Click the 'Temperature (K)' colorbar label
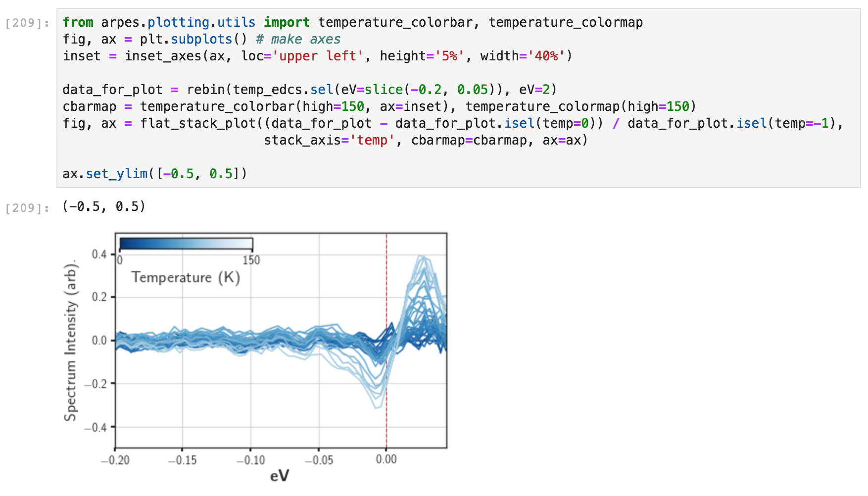Viewport: 868px width, 496px height. [186, 277]
